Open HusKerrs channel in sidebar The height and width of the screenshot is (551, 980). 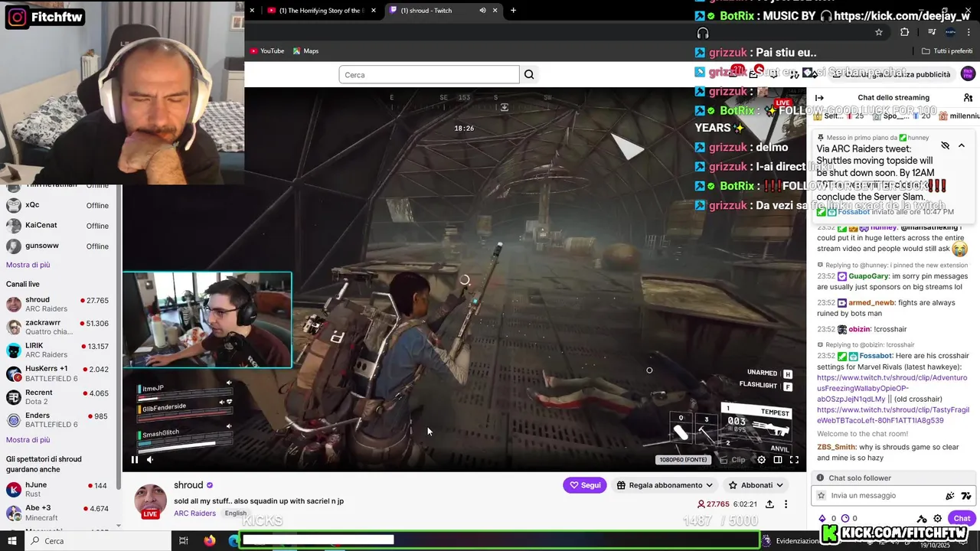(57, 373)
